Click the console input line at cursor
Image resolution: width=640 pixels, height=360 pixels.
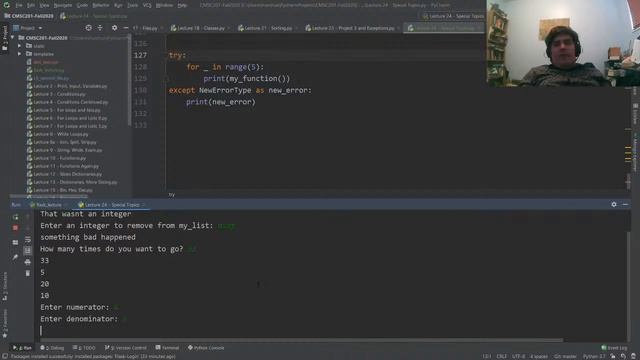333,330
